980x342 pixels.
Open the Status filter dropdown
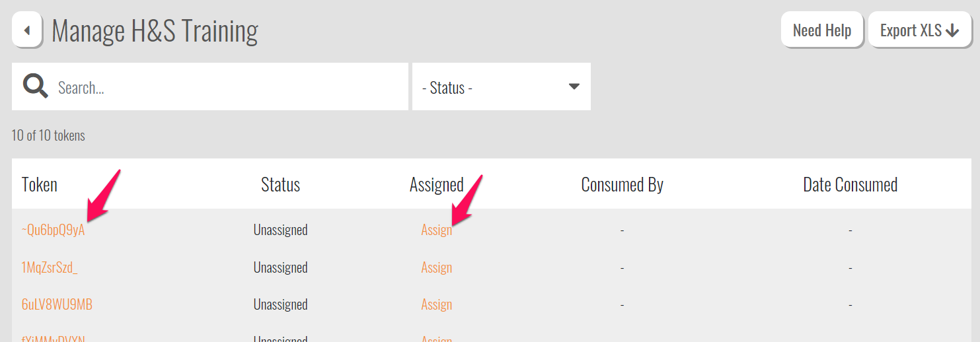(501, 87)
